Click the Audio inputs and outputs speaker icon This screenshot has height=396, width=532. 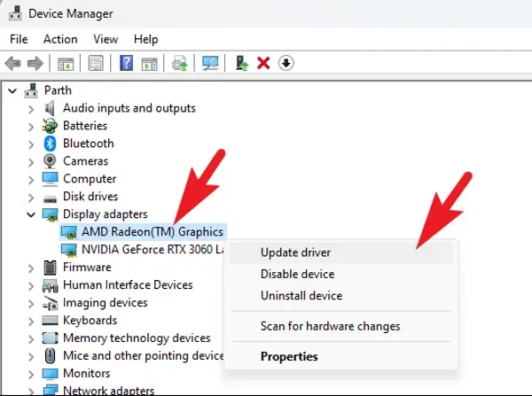click(50, 108)
